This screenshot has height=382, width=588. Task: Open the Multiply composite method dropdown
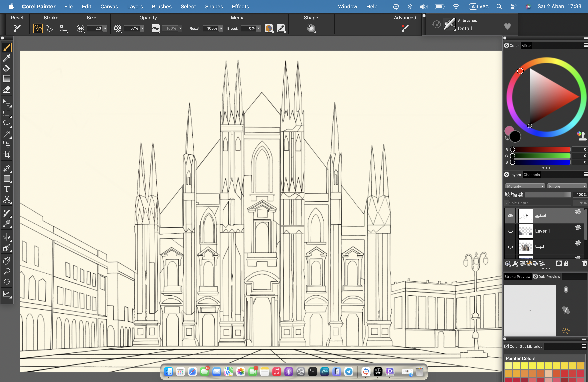click(x=525, y=186)
